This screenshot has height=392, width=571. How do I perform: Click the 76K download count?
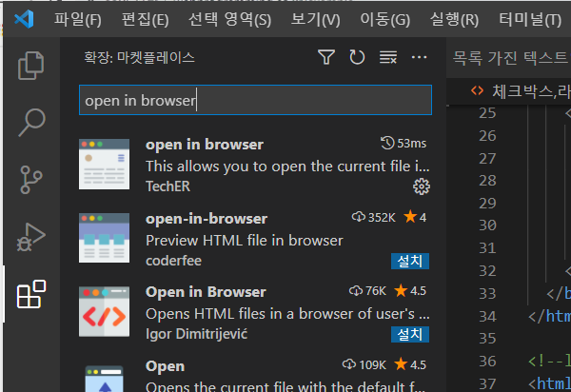point(367,291)
